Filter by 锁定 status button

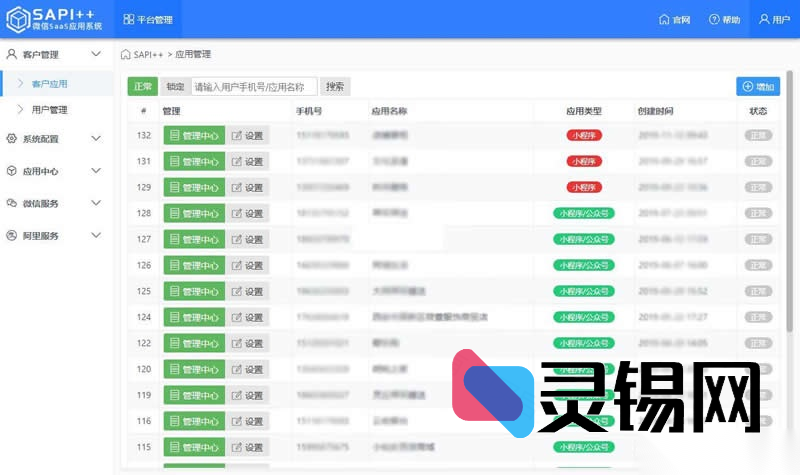tap(175, 87)
